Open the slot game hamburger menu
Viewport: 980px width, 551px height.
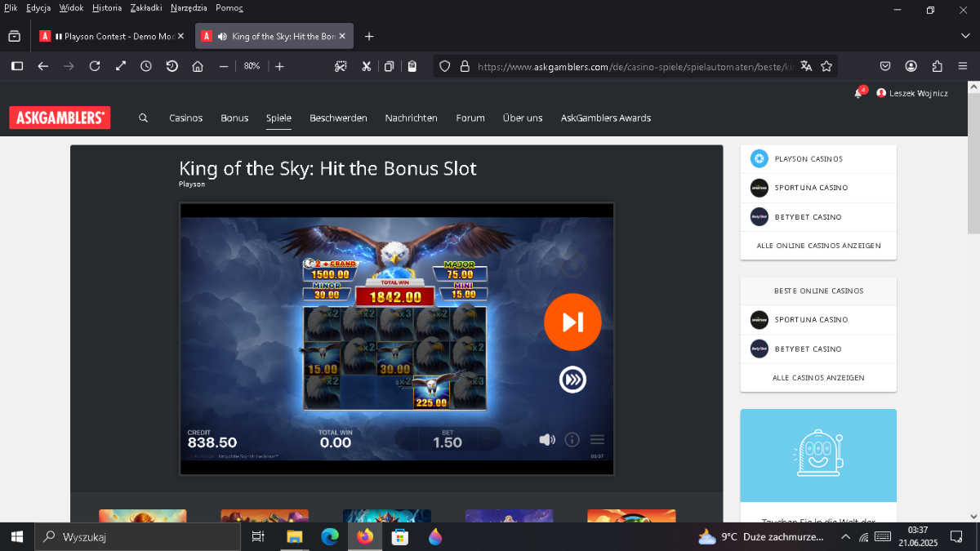(597, 440)
